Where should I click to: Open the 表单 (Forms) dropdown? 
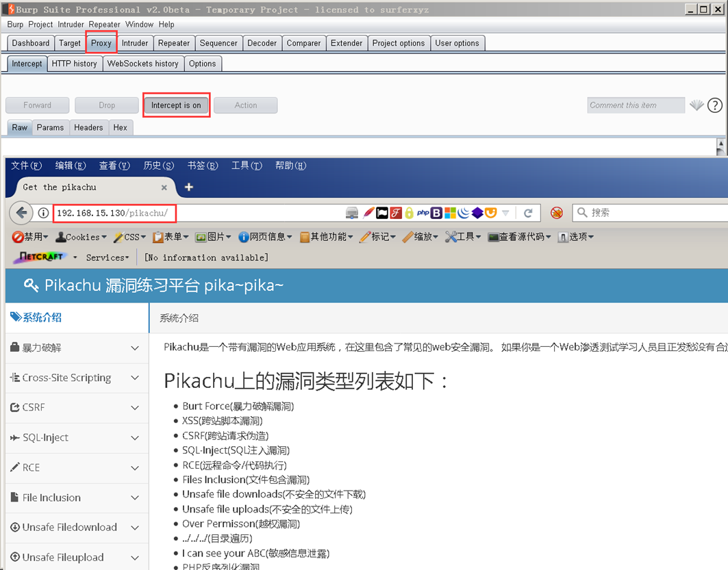pyautogui.click(x=171, y=237)
